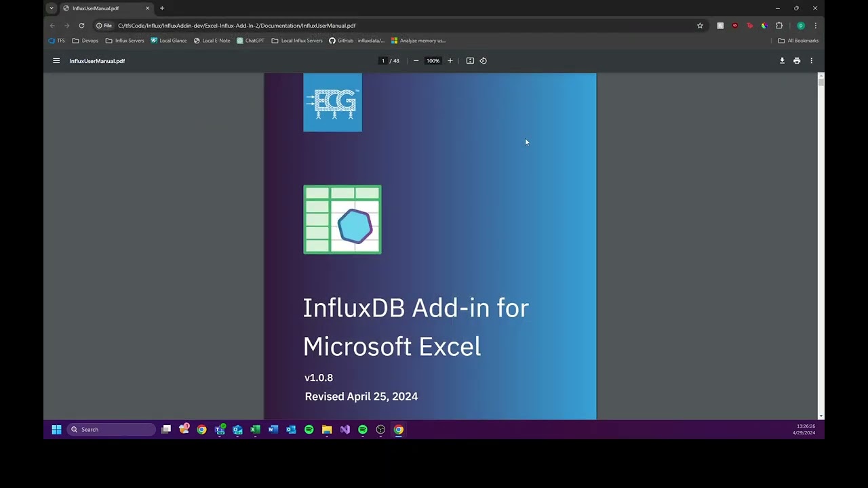Edit the PDF page number field

point(383,61)
